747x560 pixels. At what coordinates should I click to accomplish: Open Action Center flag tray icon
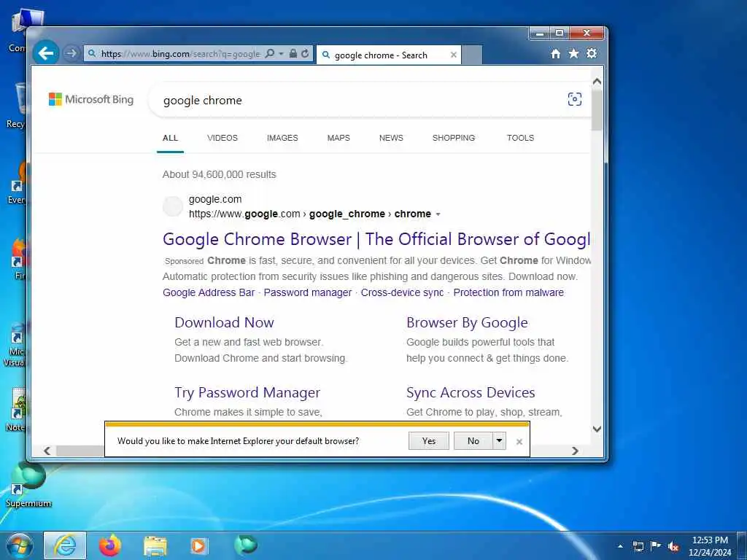pyautogui.click(x=656, y=545)
